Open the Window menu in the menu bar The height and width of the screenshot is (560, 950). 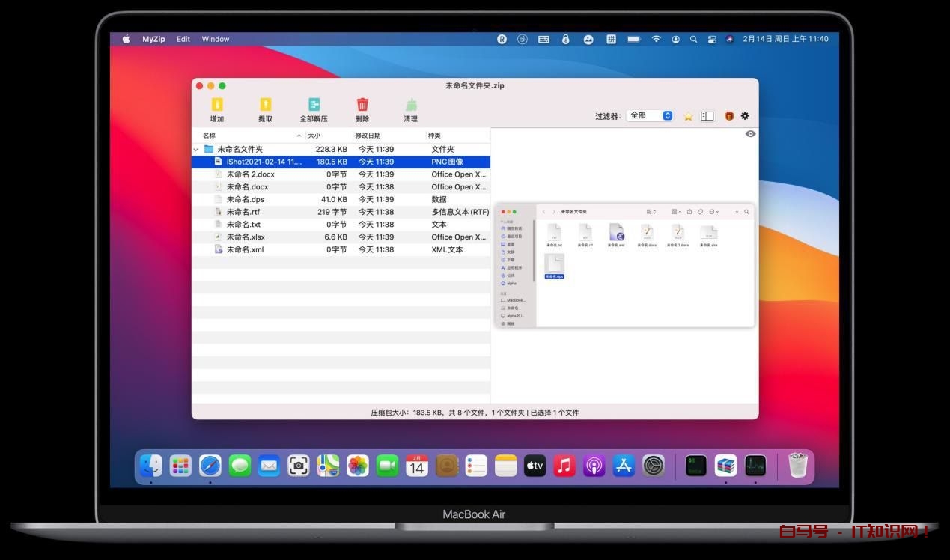pos(216,39)
